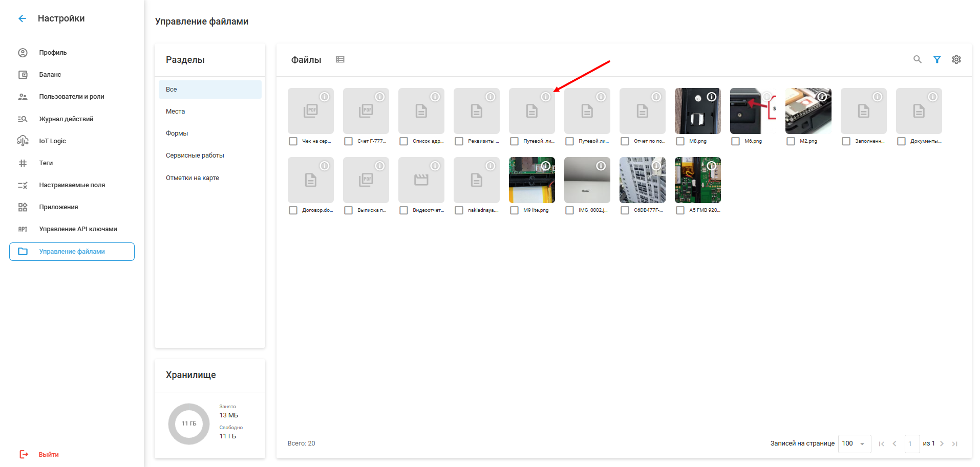
Task: Switch to list view icon beside Файлы
Action: 340,59
